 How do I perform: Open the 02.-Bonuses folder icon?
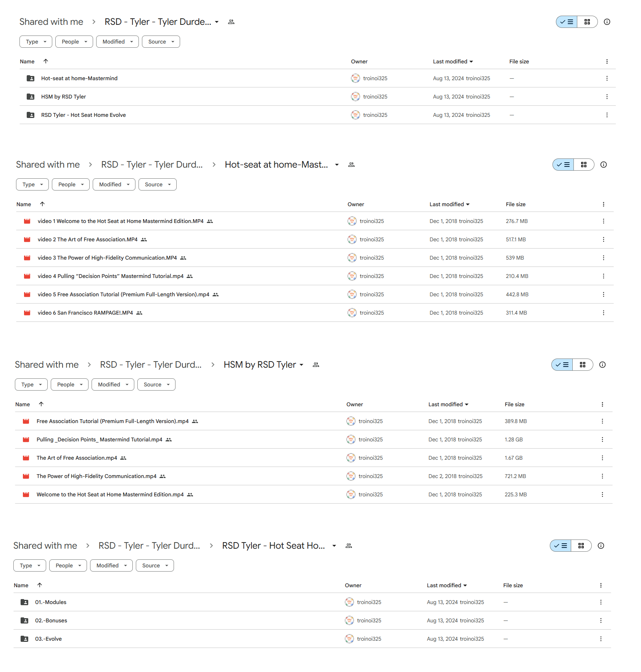[x=24, y=620]
